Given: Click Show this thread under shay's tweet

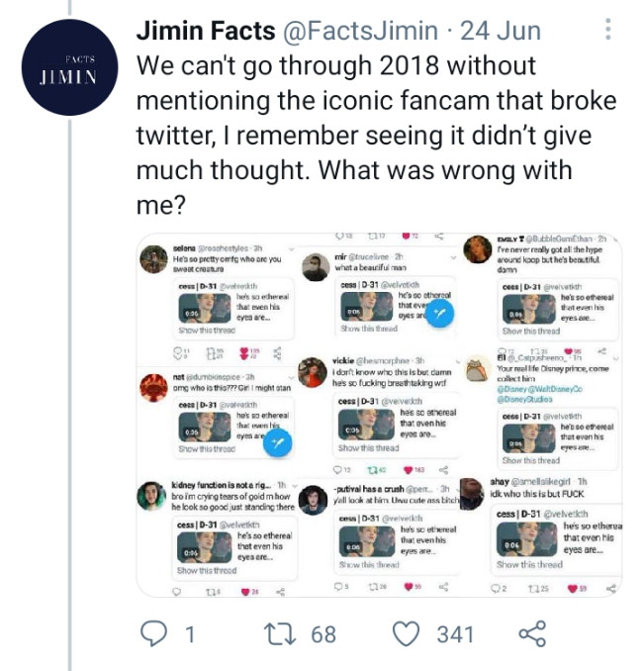Looking at the screenshot, I should coord(529,565).
